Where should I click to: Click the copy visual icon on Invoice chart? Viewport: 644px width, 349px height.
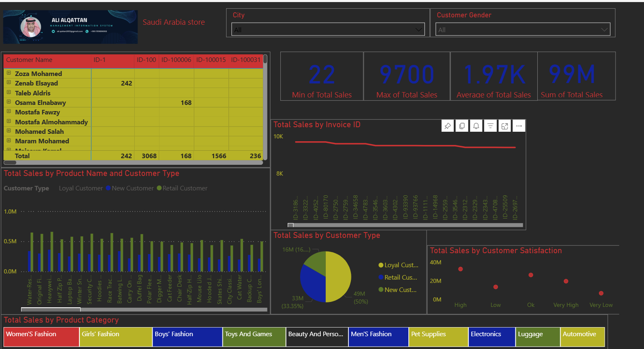coord(462,126)
